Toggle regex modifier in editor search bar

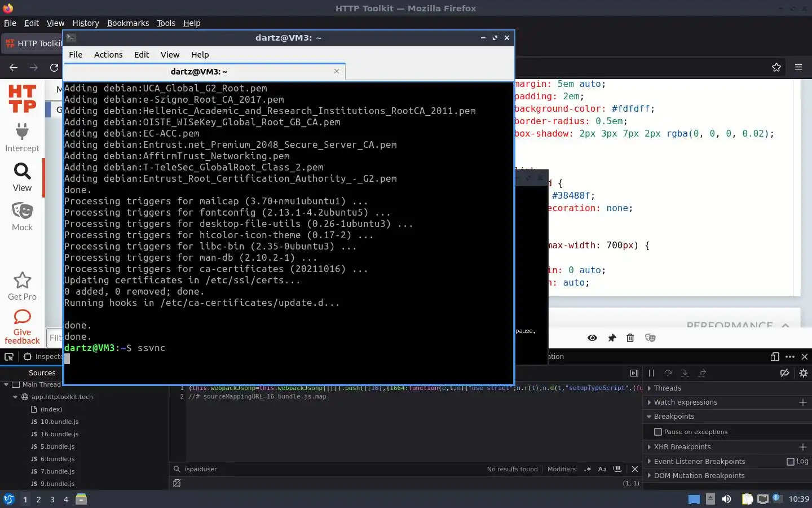tap(588, 469)
